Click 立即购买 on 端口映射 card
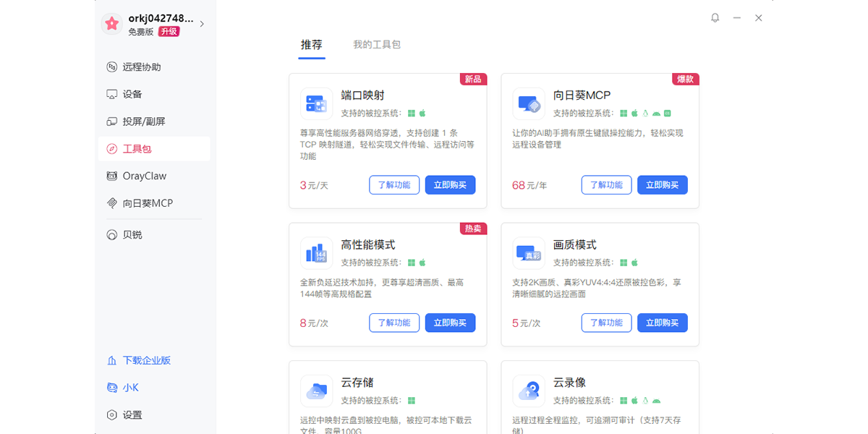 point(450,185)
